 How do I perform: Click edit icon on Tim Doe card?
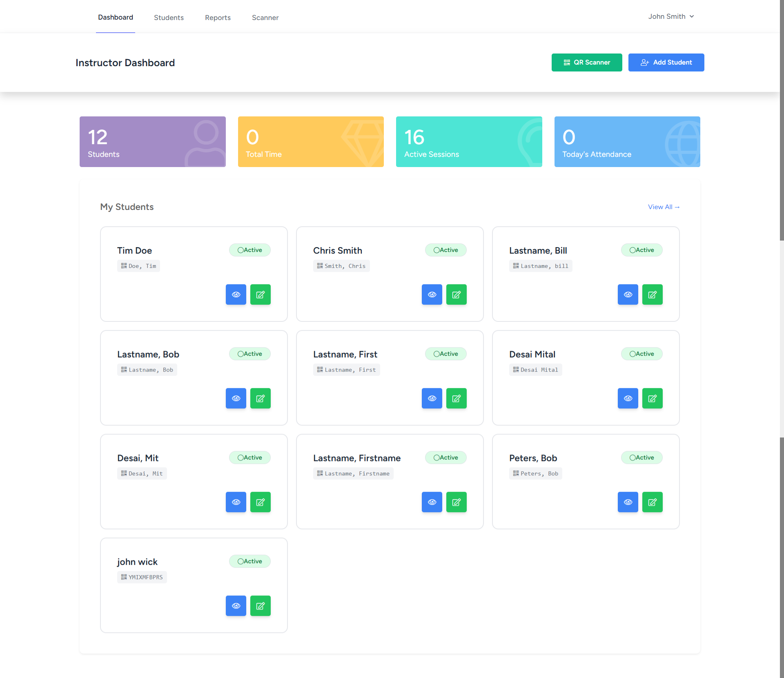coord(260,294)
